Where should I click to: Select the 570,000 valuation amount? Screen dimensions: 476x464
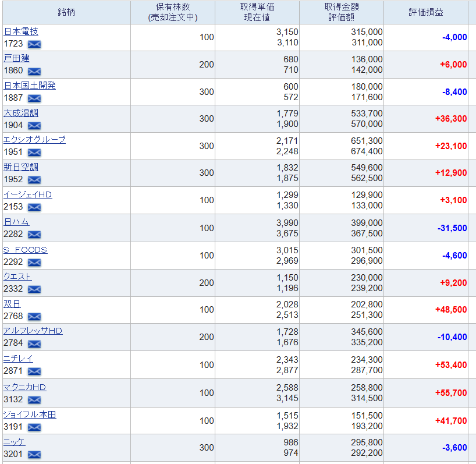[367, 124]
